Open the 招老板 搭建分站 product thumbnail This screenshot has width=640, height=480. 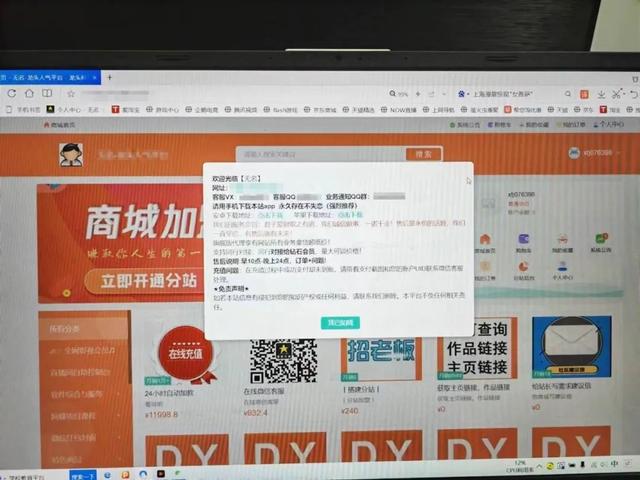[x=381, y=360]
